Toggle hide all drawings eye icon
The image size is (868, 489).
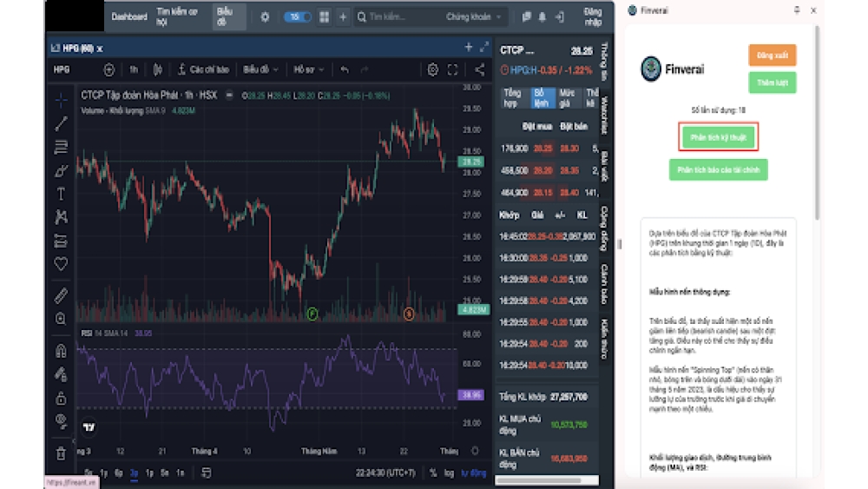[x=61, y=421]
